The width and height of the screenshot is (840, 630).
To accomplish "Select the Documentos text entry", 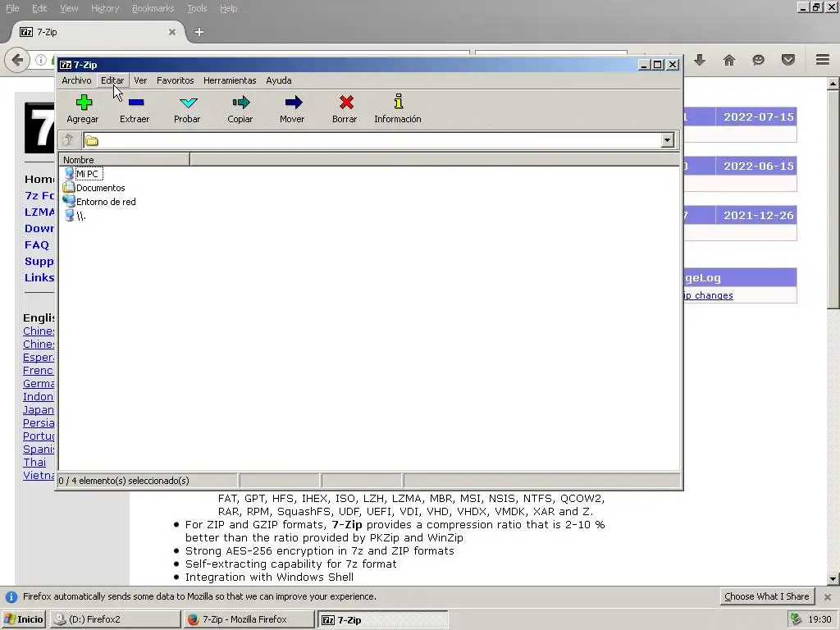I will click(x=101, y=188).
